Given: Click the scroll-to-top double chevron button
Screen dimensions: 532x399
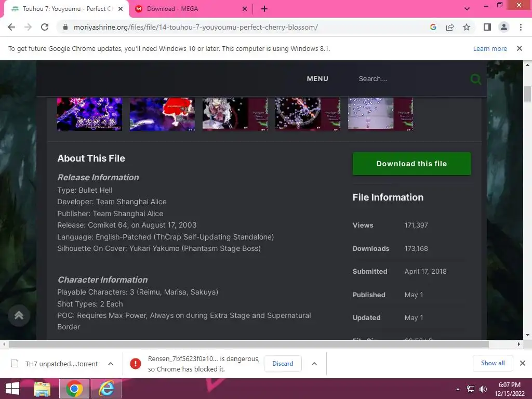Looking at the screenshot, I should [19, 315].
